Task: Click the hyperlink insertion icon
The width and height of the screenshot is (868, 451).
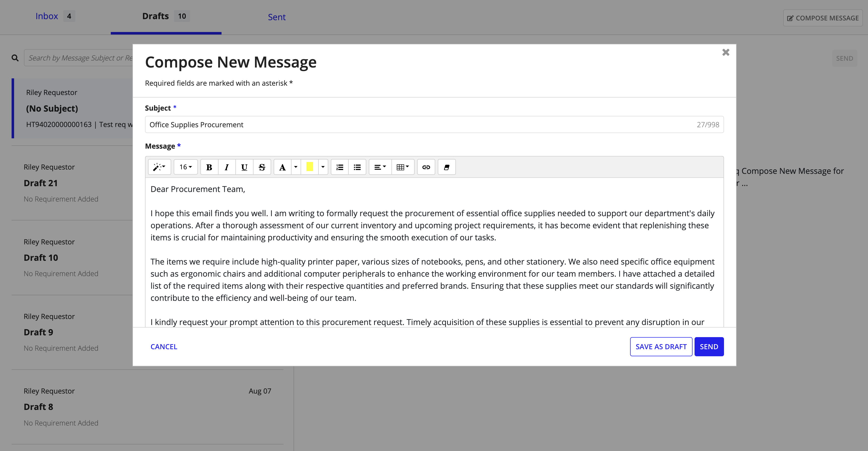Action: [x=426, y=167]
